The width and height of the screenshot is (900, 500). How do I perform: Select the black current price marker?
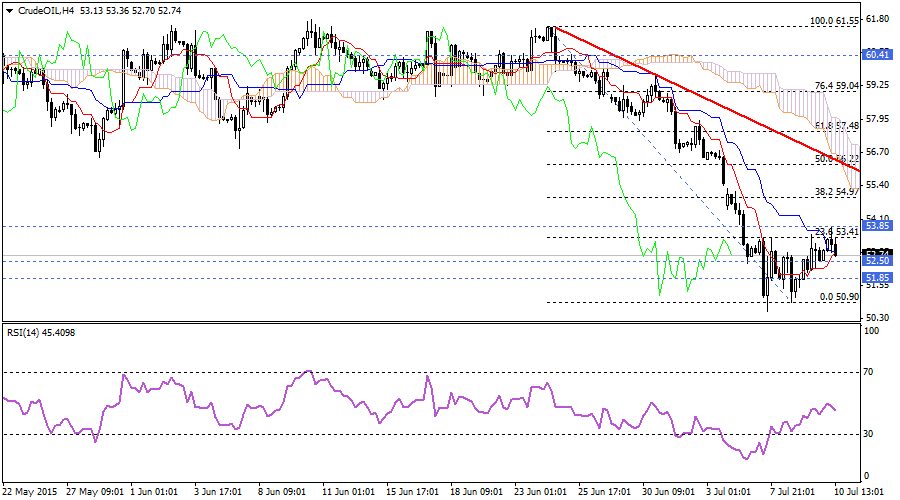tap(877, 252)
